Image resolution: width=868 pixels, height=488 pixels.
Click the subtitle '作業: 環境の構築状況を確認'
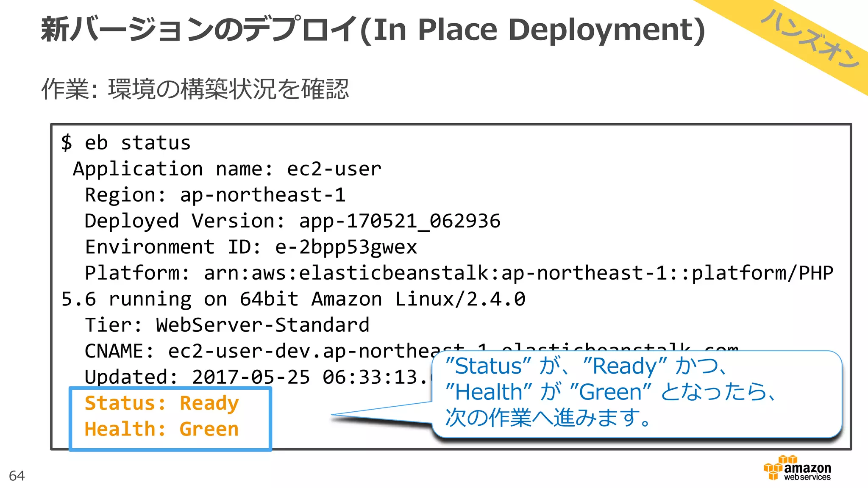click(x=195, y=89)
